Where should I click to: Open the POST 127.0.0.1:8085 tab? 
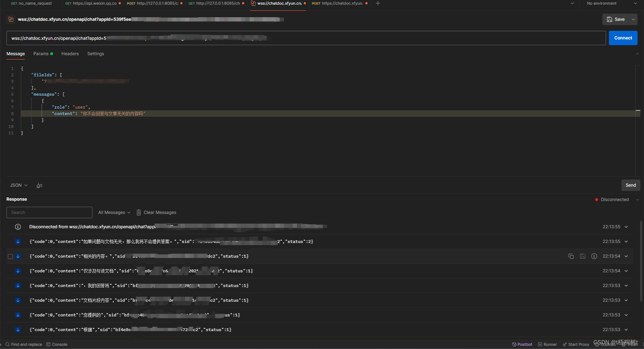155,3
